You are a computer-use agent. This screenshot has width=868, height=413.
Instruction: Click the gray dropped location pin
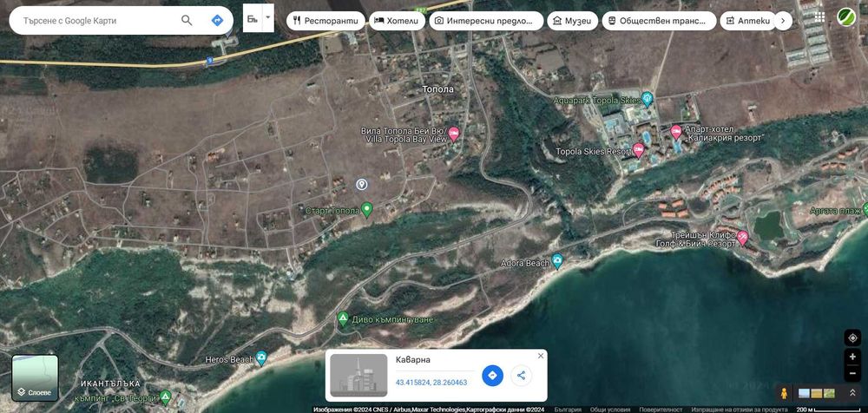361,184
